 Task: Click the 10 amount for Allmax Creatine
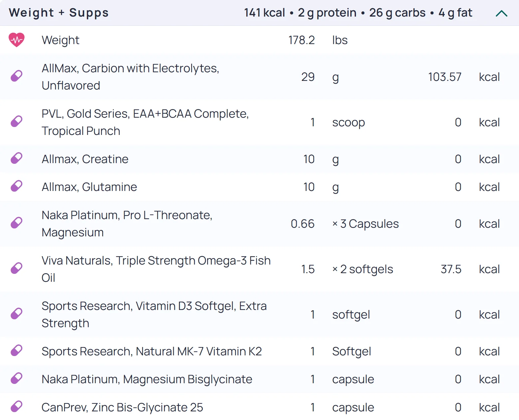309,159
